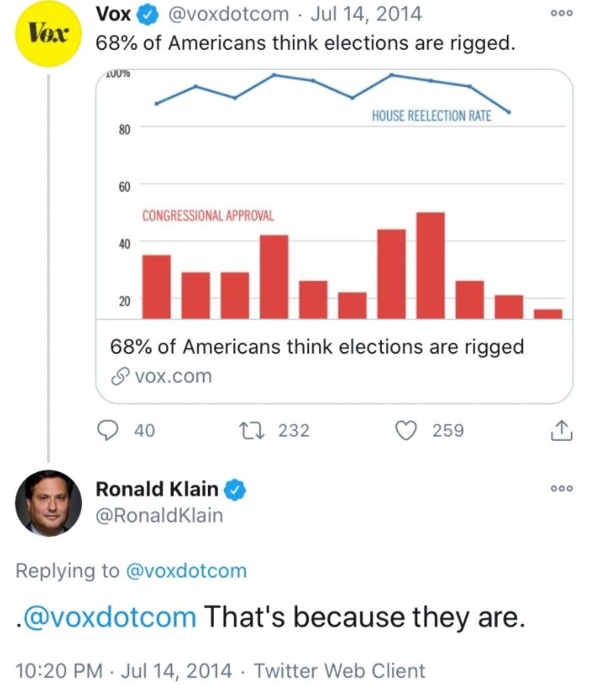Image resolution: width=593 pixels, height=700 pixels.
Task: Tap the share upload icon
Action: click(562, 431)
